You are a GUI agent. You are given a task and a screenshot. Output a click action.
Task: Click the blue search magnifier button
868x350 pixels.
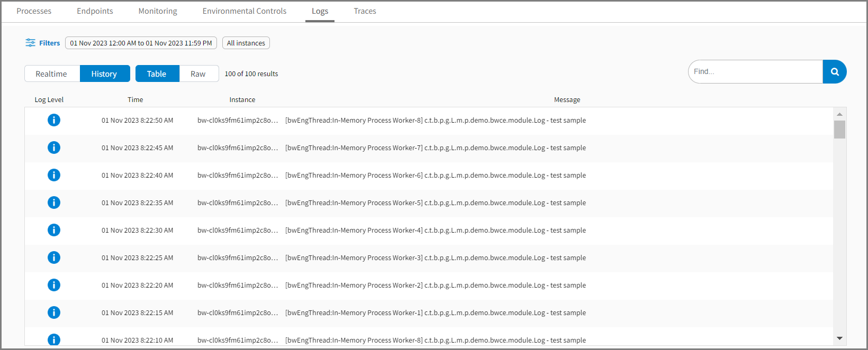click(x=835, y=72)
